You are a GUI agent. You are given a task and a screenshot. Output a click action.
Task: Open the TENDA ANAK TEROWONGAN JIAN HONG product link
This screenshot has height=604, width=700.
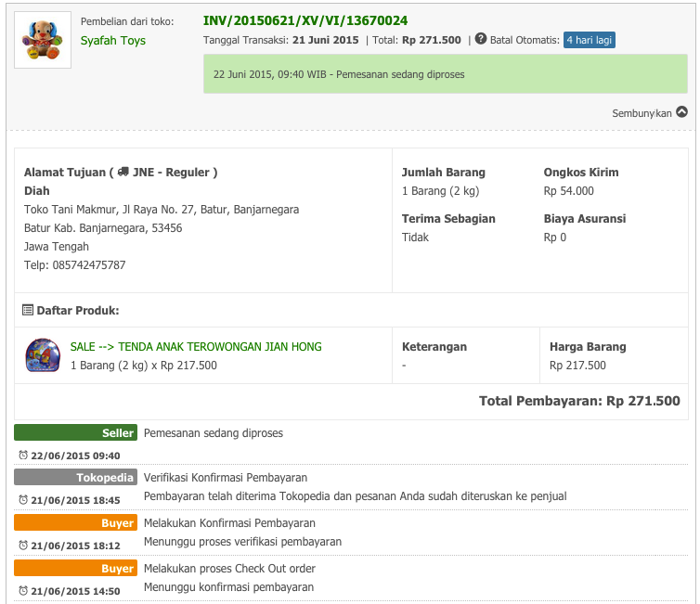coord(196,347)
